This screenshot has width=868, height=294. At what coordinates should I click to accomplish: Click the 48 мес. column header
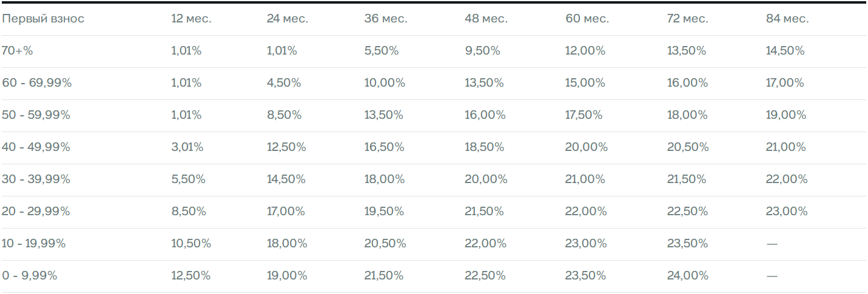tap(486, 19)
